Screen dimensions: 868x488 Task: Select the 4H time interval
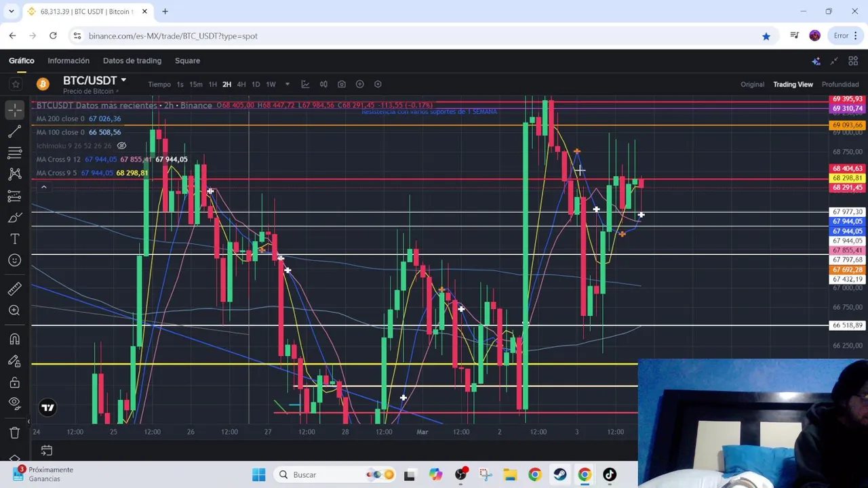[x=241, y=84]
